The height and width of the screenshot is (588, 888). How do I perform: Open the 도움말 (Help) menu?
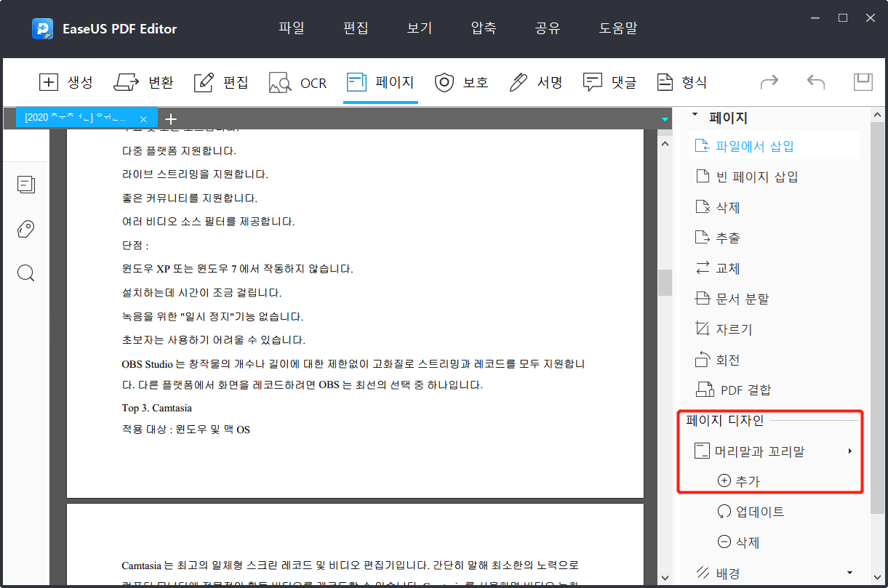point(617,28)
